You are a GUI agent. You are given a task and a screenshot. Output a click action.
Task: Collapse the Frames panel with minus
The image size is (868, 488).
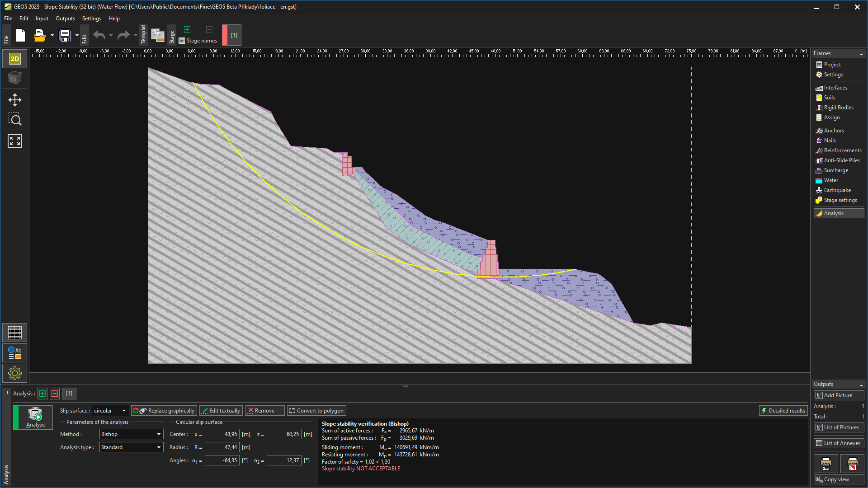(x=861, y=54)
